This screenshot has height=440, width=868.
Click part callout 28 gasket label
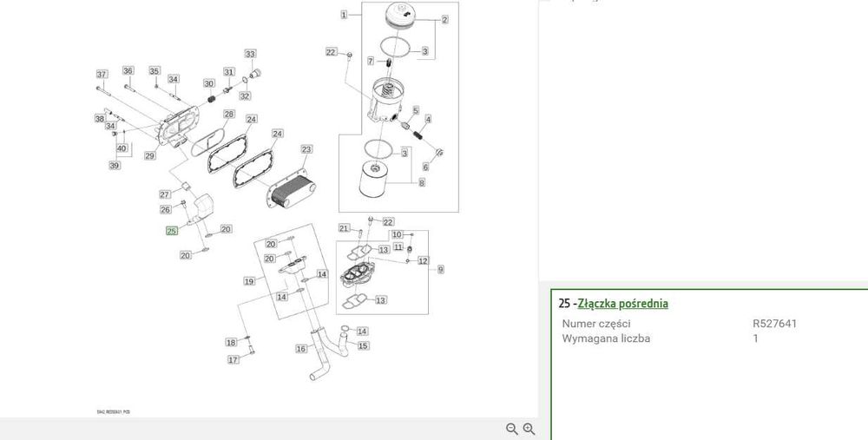point(228,114)
